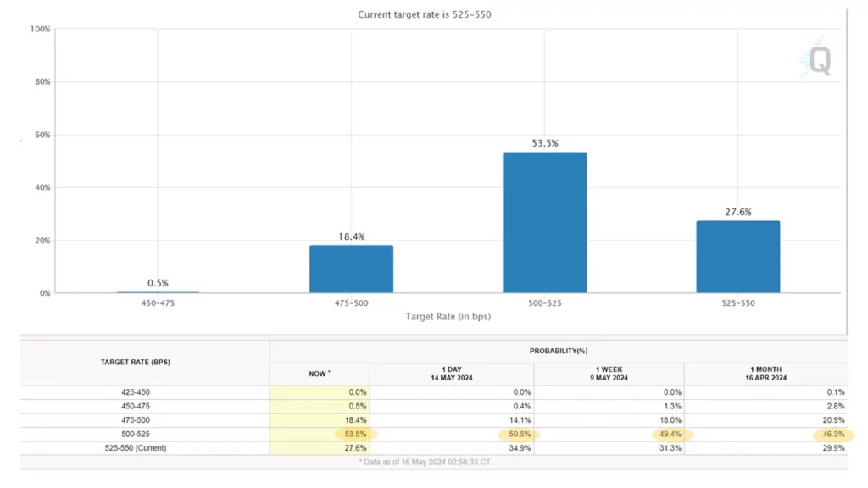Click the PROBABILITY(%) table header
868x488 pixels.
pos(558,351)
